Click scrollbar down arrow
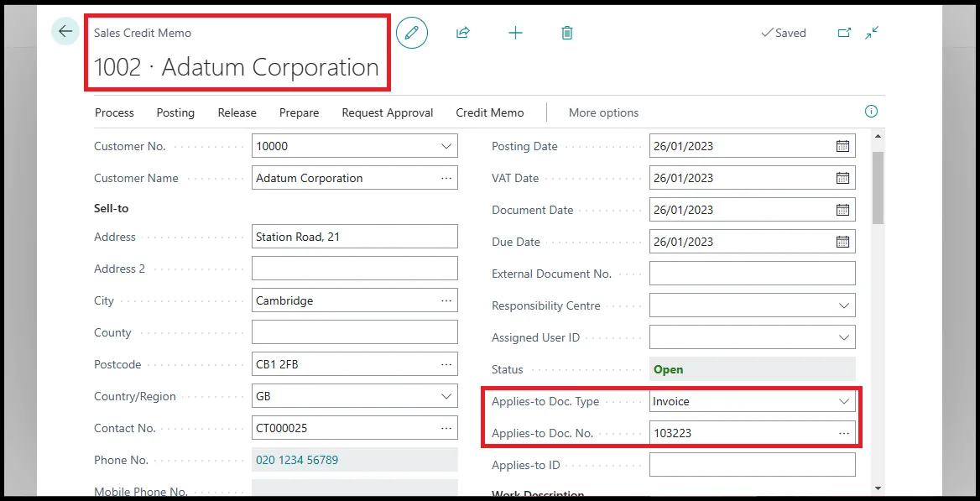The height and width of the screenshot is (501, 980). point(878,488)
